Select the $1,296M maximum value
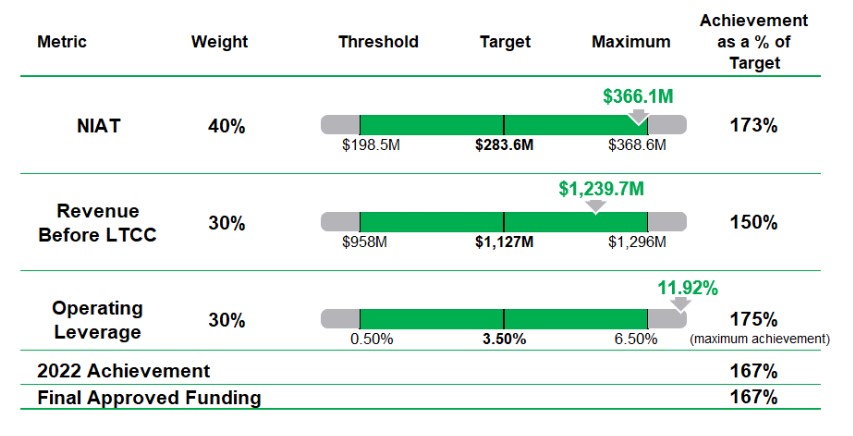 point(636,242)
